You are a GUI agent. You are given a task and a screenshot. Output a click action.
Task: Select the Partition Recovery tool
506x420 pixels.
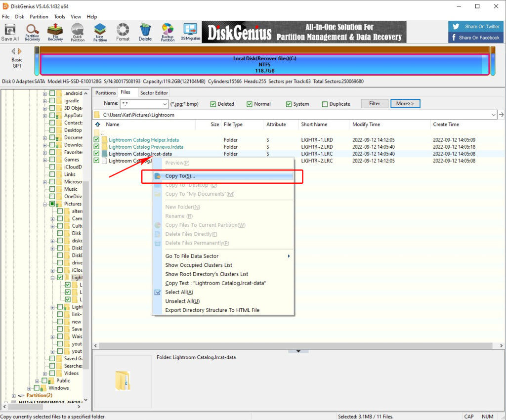tap(33, 32)
